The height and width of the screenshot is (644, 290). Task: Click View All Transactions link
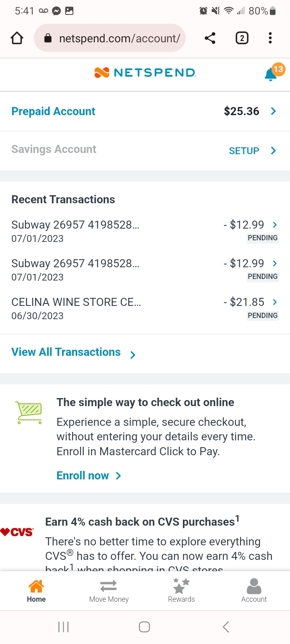click(x=66, y=352)
